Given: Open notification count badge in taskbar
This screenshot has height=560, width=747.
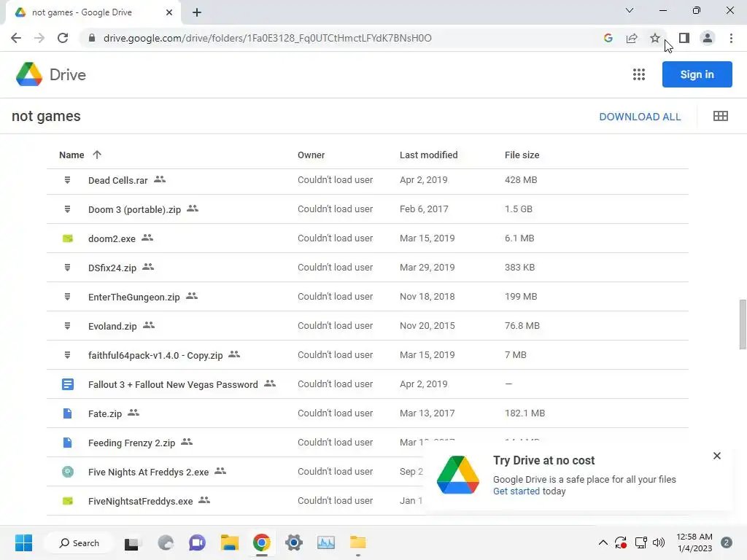Looking at the screenshot, I should point(727,542).
